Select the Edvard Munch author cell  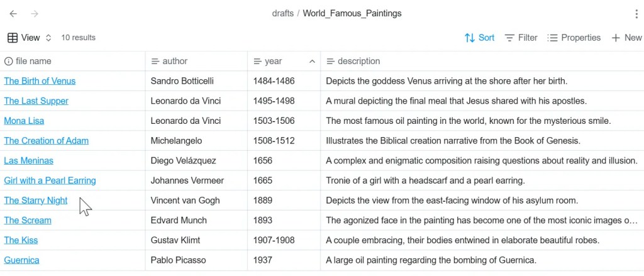179,221
